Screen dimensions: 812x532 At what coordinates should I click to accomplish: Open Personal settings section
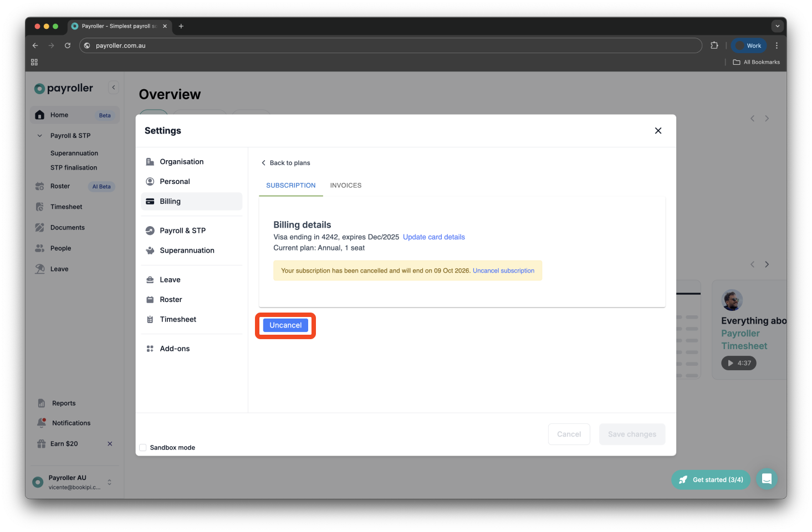click(192, 182)
